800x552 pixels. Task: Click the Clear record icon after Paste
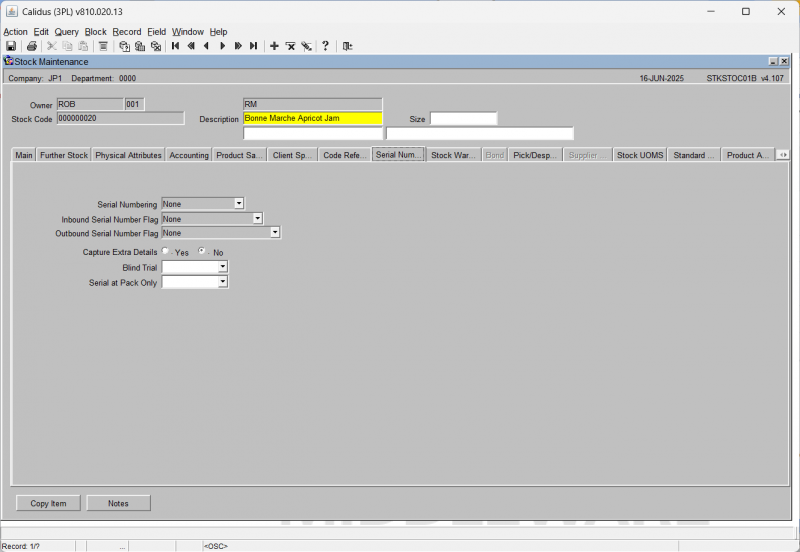(x=103, y=46)
